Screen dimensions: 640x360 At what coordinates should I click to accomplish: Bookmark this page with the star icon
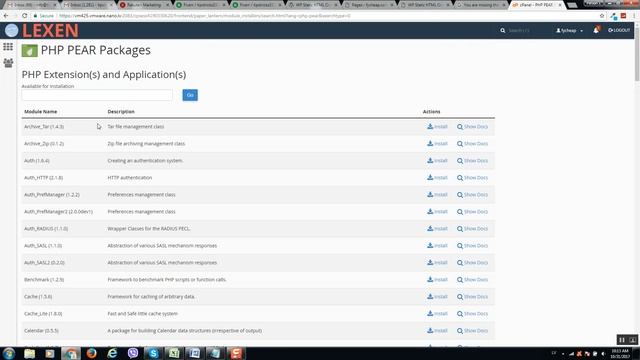tap(602, 16)
